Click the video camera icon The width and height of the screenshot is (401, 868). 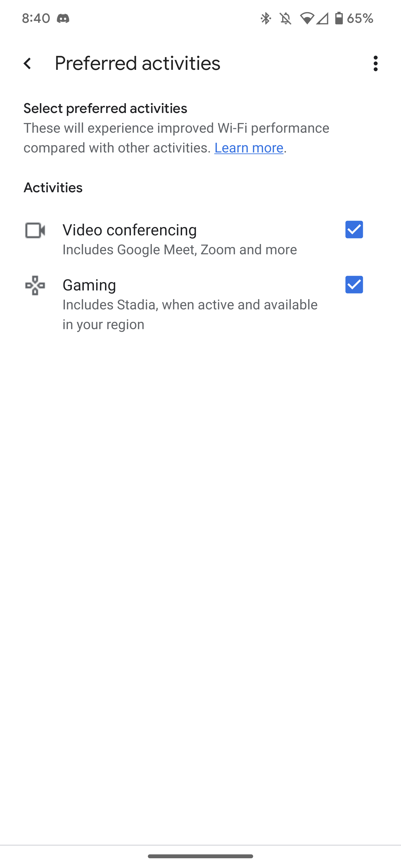(35, 230)
